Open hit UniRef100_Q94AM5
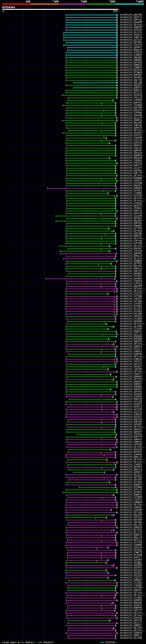Screen dimensions: 146x644 [131, 22]
